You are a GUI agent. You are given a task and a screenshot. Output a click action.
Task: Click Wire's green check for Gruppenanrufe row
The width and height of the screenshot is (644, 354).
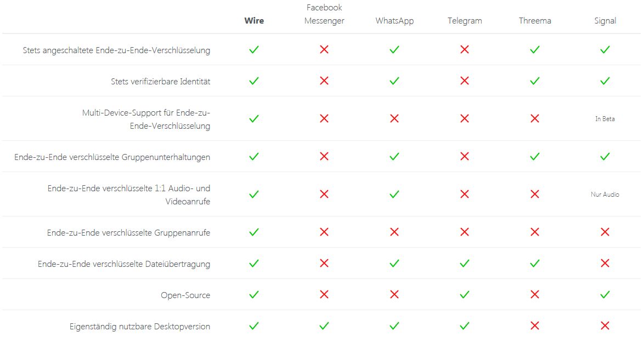(254, 232)
